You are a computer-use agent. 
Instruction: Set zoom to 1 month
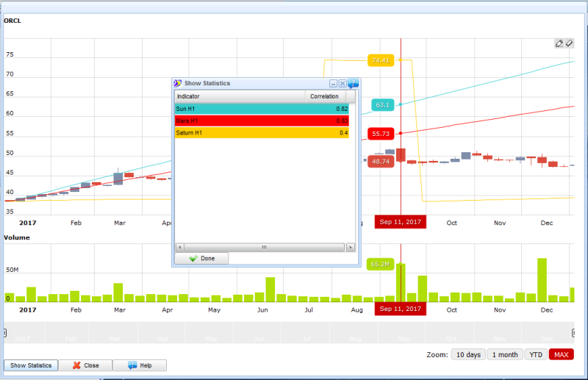coord(504,354)
